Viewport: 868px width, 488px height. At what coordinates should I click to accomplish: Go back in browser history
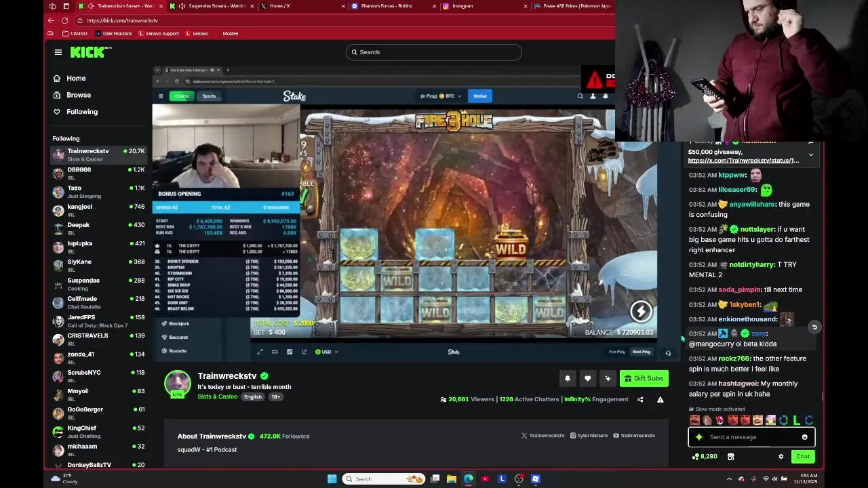click(51, 20)
